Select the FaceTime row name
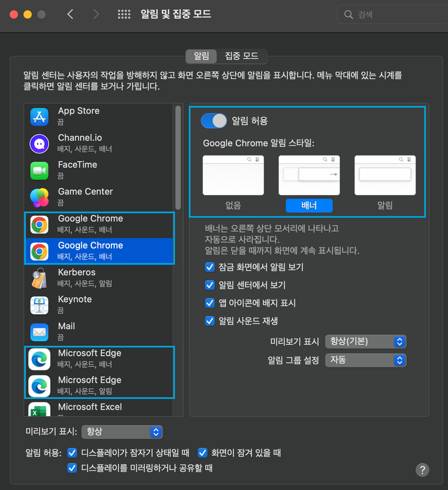Image resolution: width=448 pixels, height=490 pixels. coord(77,165)
